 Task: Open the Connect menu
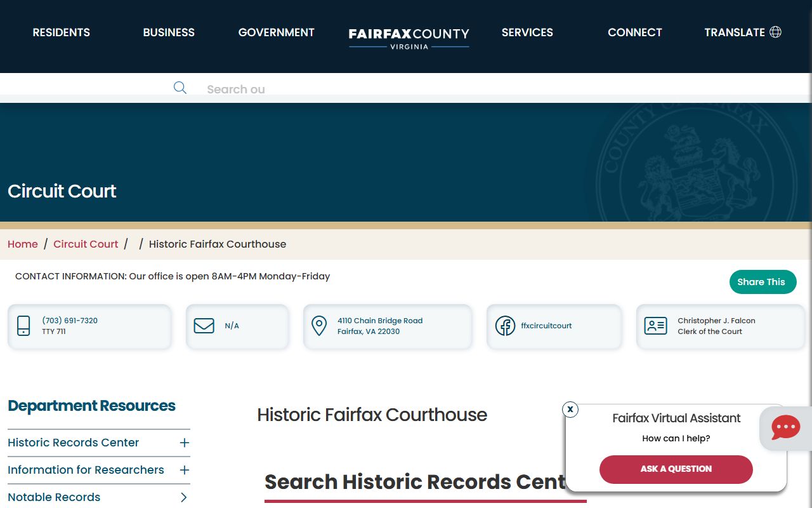(x=635, y=32)
